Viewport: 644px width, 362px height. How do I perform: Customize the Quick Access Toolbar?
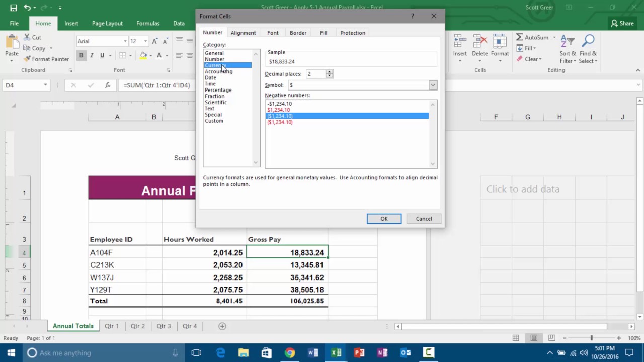[x=60, y=8]
